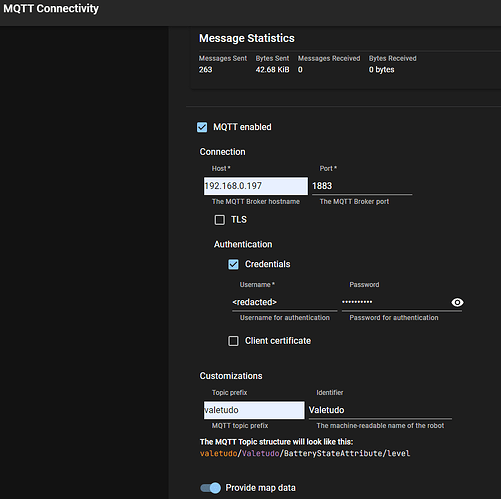Select the Messages Sent count 263
The height and width of the screenshot is (499, 501).
205,70
